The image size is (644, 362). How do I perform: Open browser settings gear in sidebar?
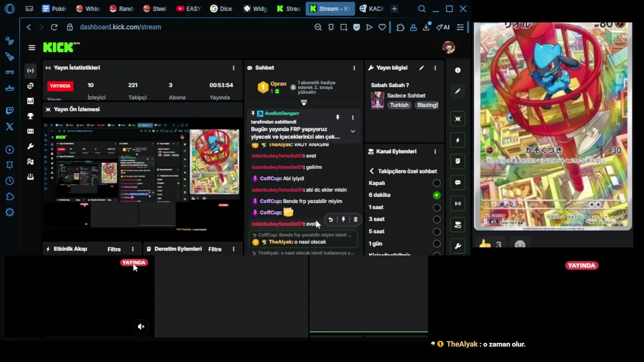coord(10,212)
